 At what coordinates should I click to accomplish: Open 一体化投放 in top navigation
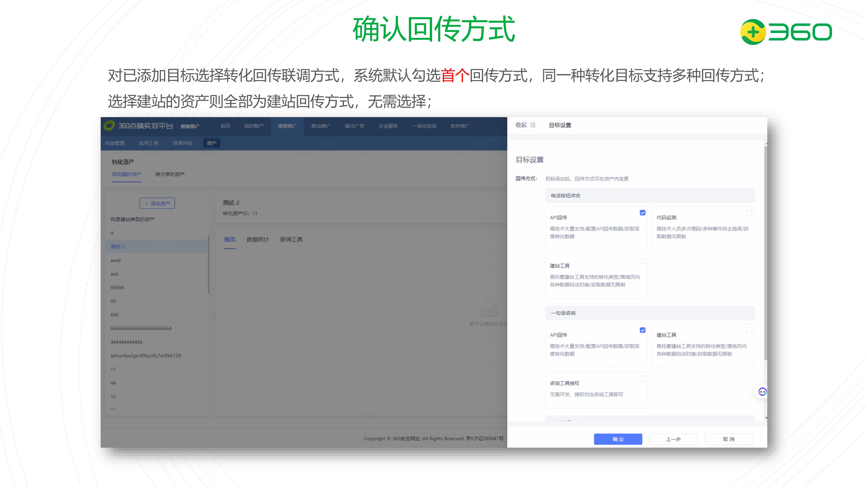424,126
